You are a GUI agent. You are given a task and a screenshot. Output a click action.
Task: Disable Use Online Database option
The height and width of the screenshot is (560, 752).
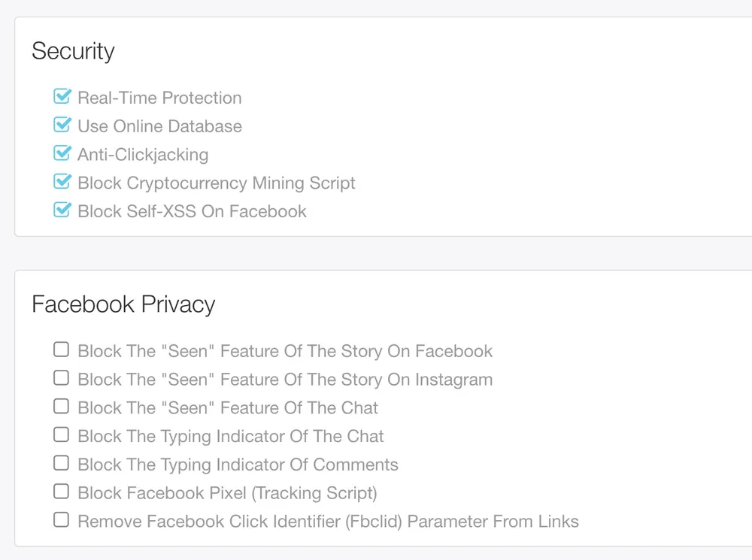click(62, 126)
